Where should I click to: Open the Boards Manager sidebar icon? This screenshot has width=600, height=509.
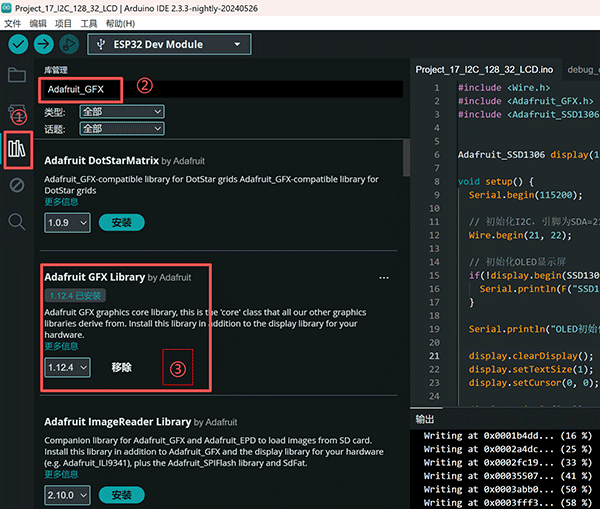point(17,111)
